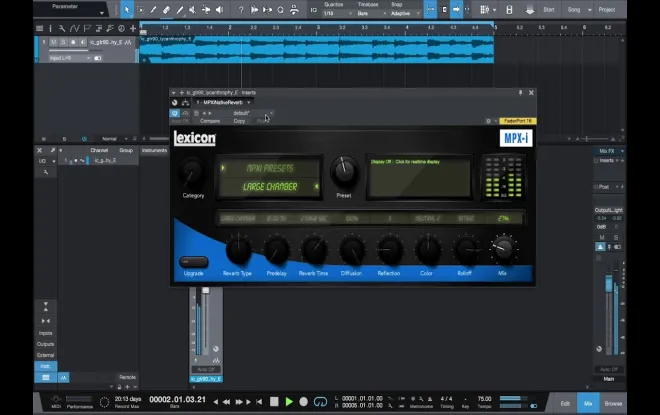Open the Quantize 1/16 dropdown
Viewport: 660px width, 415px height.
338,13
